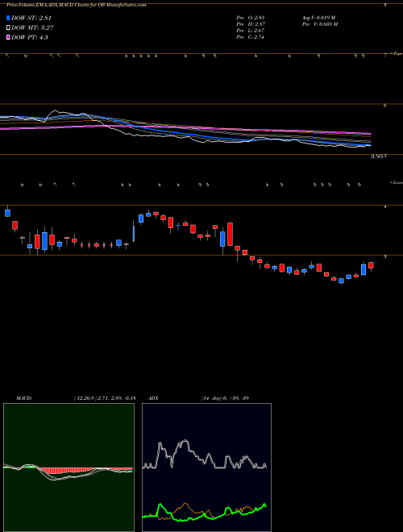
Task: Click the 'Pre C: 2.74' close value
Action: point(251,37)
